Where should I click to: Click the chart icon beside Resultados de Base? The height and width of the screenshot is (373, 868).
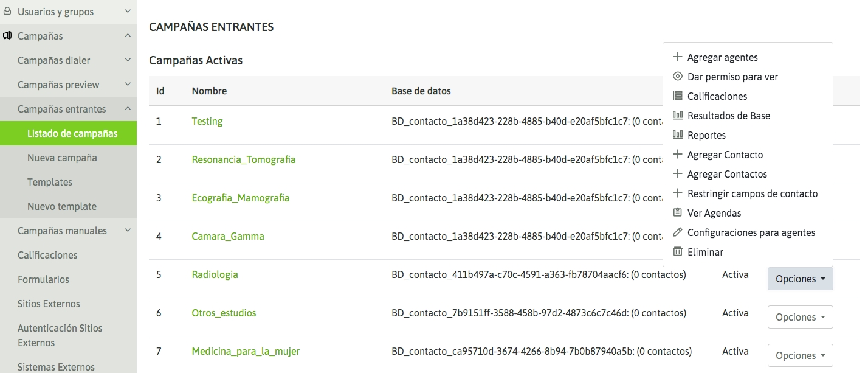(678, 116)
